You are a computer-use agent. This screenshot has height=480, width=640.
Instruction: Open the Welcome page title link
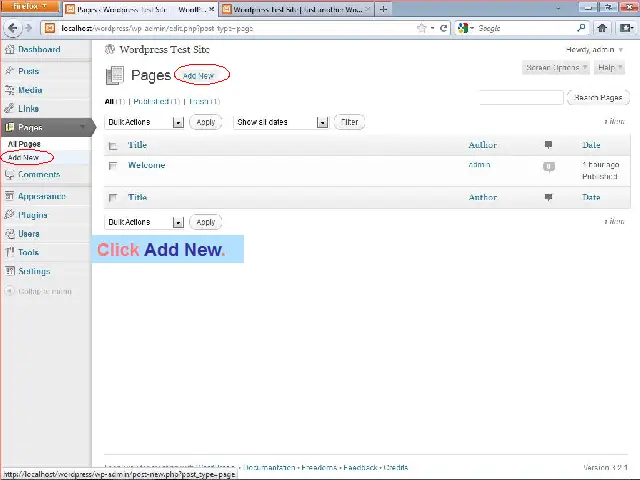(x=147, y=165)
